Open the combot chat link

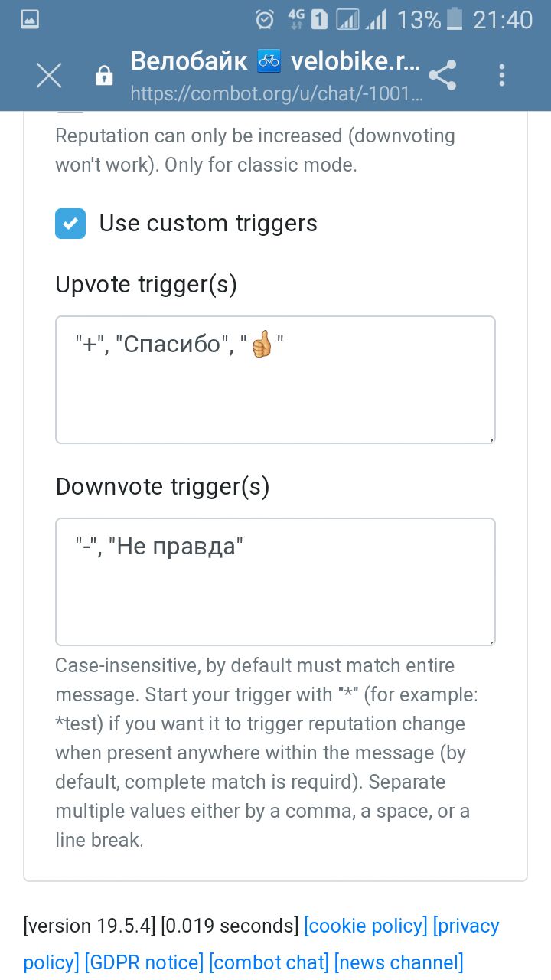(269, 962)
